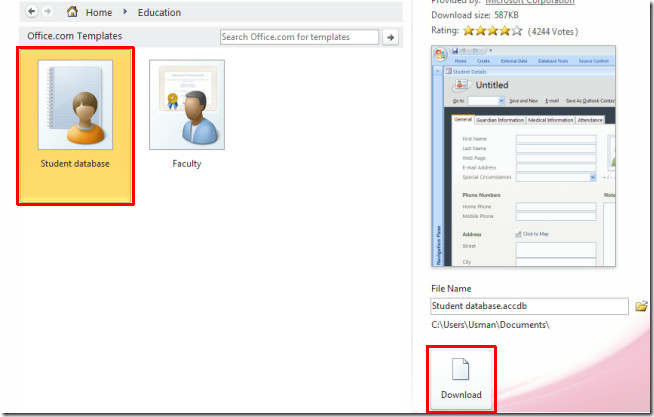
Task: Go to Home via house icon
Action: (72, 12)
